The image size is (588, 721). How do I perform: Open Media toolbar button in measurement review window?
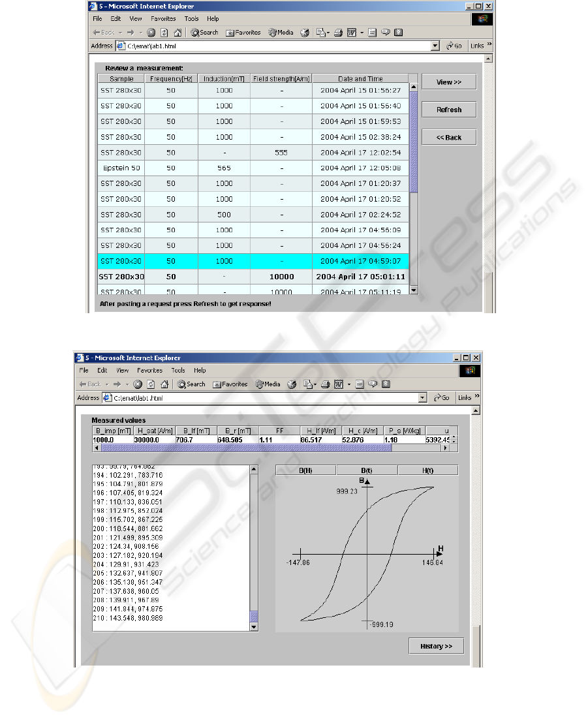(x=281, y=33)
